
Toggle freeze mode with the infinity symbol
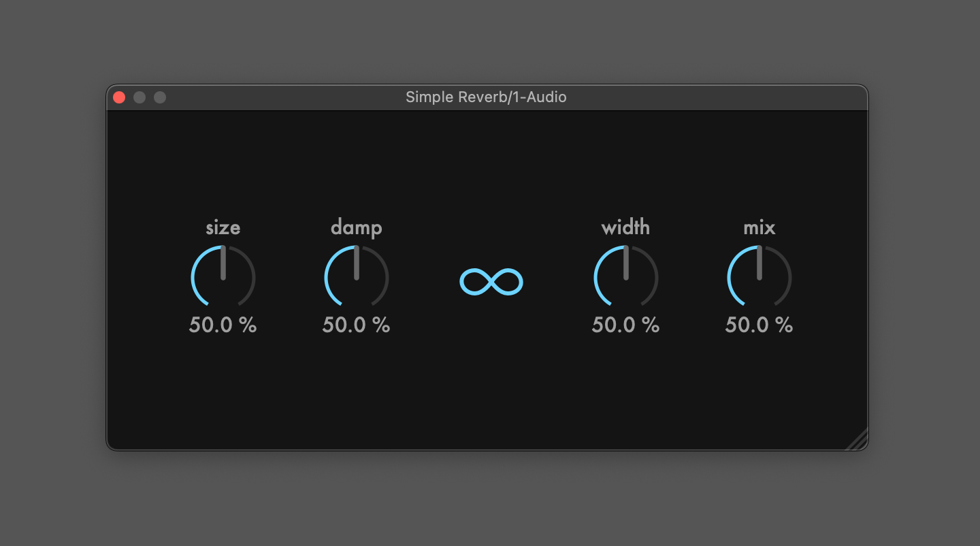click(x=491, y=280)
